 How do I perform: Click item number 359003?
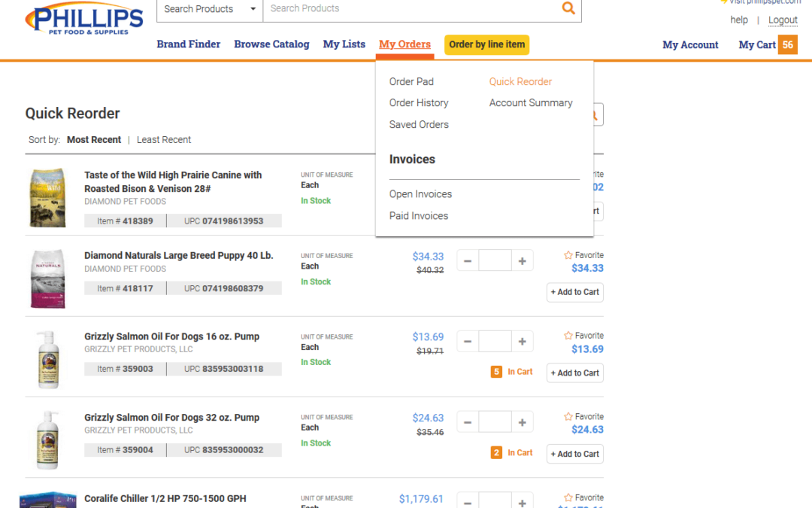click(x=126, y=369)
